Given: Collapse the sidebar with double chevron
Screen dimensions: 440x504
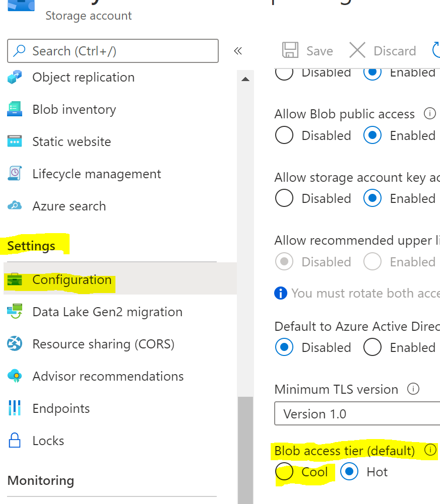Looking at the screenshot, I should (238, 51).
